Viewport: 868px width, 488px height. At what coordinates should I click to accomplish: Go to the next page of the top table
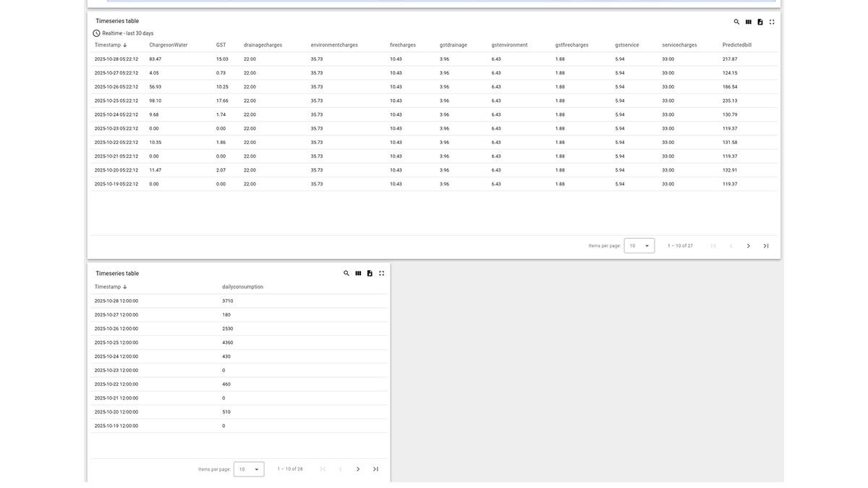747,245
